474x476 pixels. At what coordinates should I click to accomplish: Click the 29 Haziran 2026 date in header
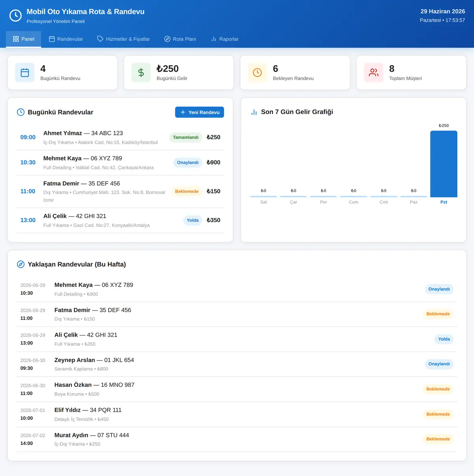443,11
